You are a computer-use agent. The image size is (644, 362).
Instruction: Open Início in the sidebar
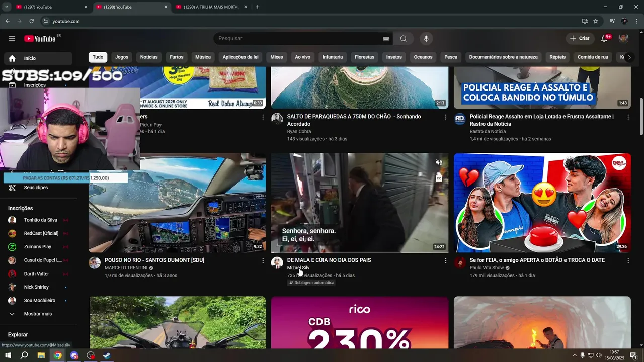tap(38, 58)
